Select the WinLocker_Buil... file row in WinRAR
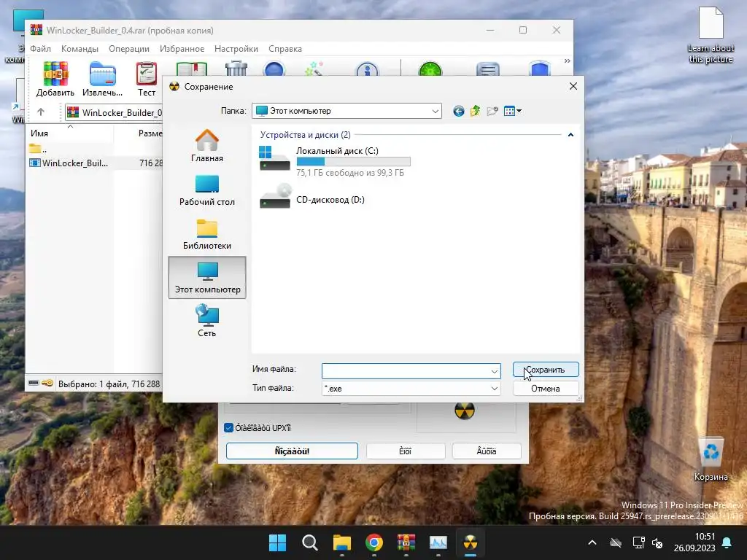Viewport: 747px width, 560px height. 94,163
